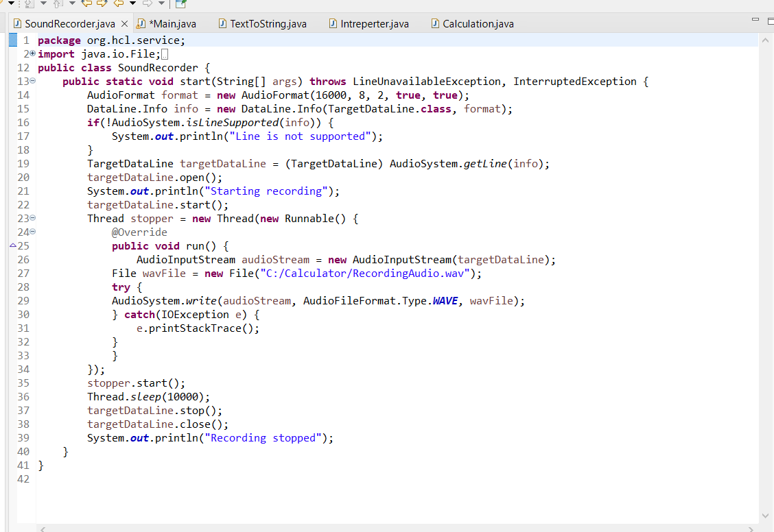
Task: Expand the folded imports on line 2
Action: pyautogui.click(x=32, y=53)
